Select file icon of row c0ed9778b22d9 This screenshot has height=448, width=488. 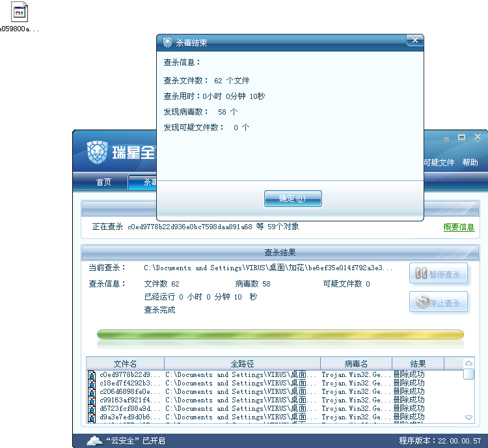pos(92,375)
